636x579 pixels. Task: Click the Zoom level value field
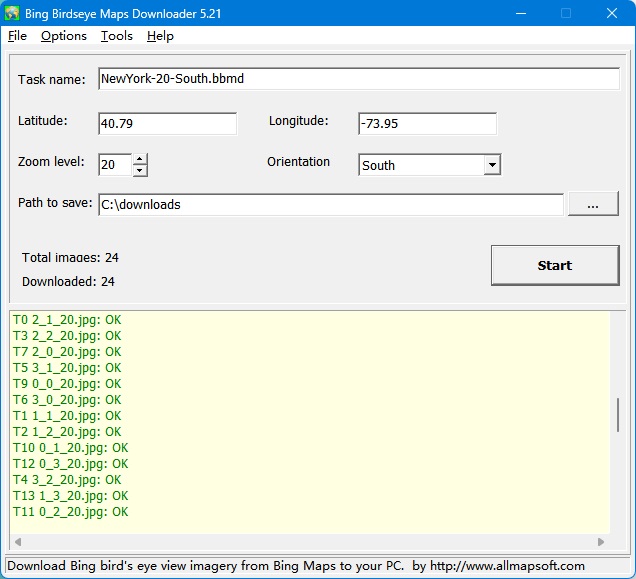(x=114, y=165)
